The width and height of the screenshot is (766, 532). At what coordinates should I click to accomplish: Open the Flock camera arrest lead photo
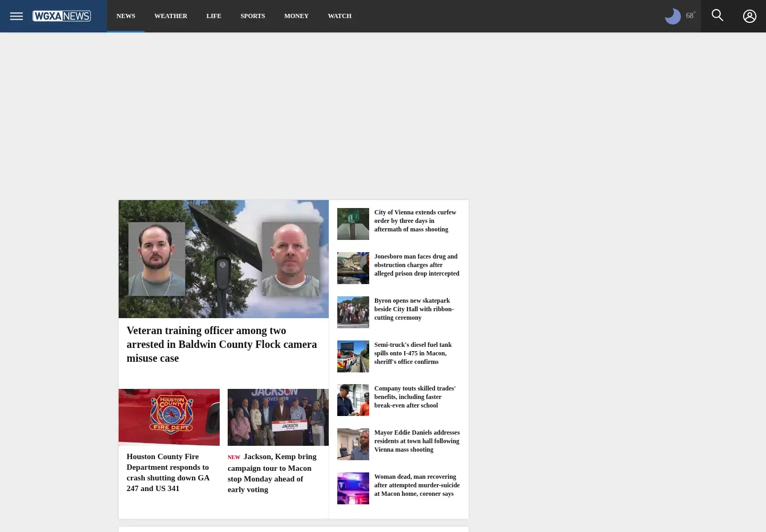point(223,259)
